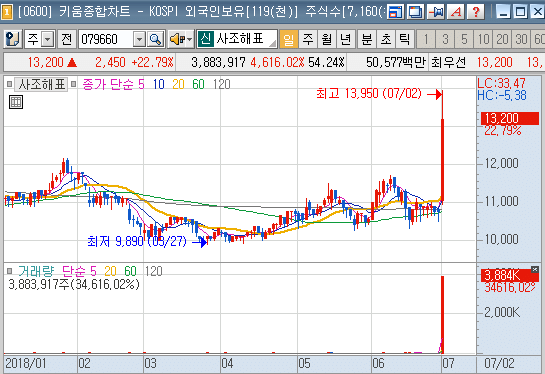Pin the chart window with the pin icon
The width and height of the screenshot is (545, 374).
436,12
